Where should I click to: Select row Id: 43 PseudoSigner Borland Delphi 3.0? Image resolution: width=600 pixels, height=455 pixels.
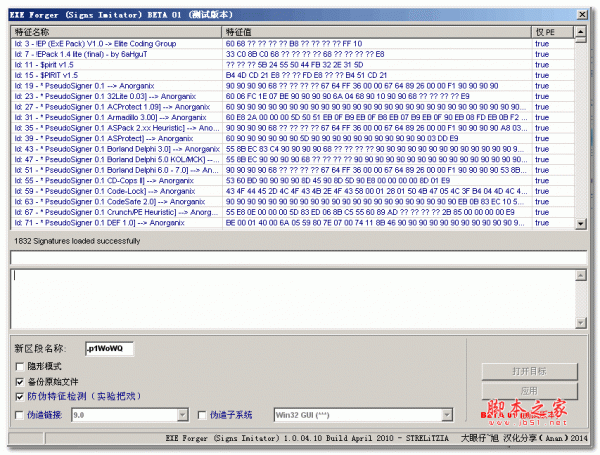[293, 149]
